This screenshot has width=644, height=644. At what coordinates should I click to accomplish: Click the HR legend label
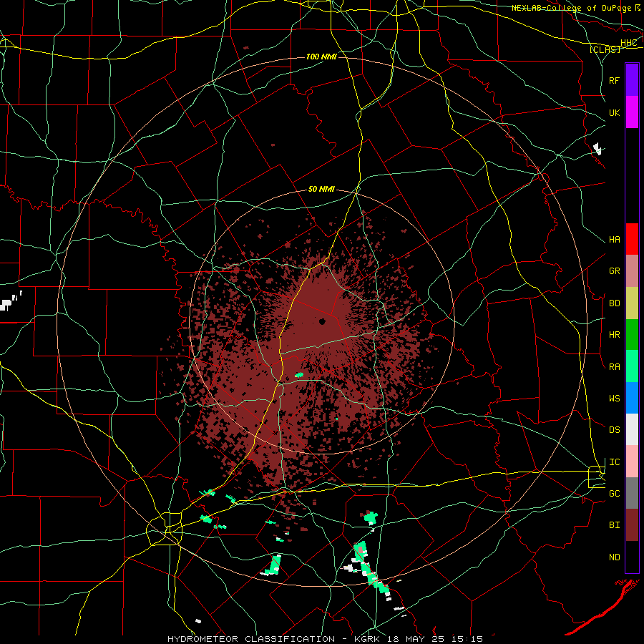point(615,335)
